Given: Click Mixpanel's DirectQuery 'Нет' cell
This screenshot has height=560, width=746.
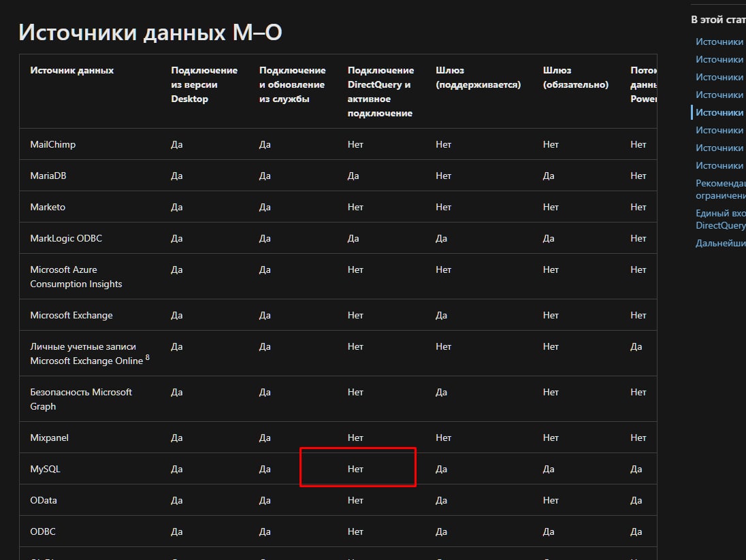Looking at the screenshot, I should click(x=355, y=438).
